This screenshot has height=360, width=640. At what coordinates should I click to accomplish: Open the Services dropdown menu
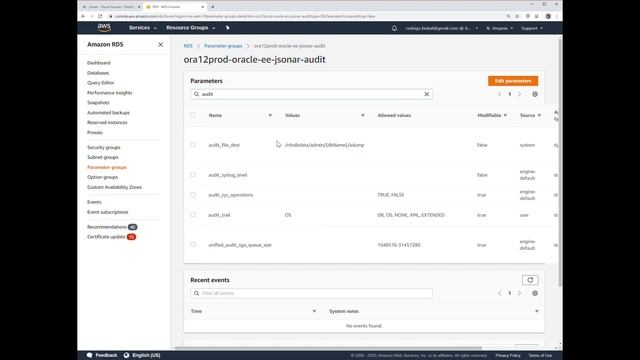click(142, 28)
